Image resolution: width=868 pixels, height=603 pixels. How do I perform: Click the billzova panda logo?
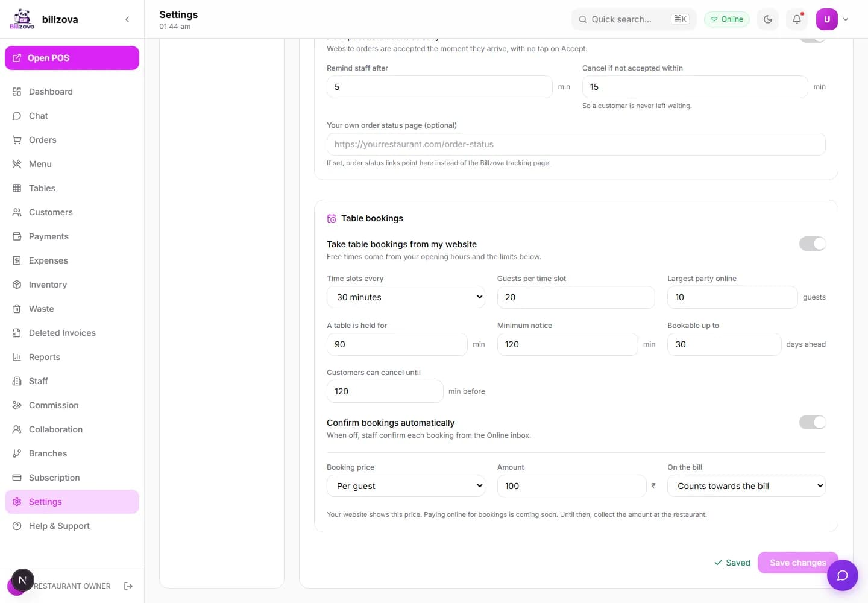22,19
